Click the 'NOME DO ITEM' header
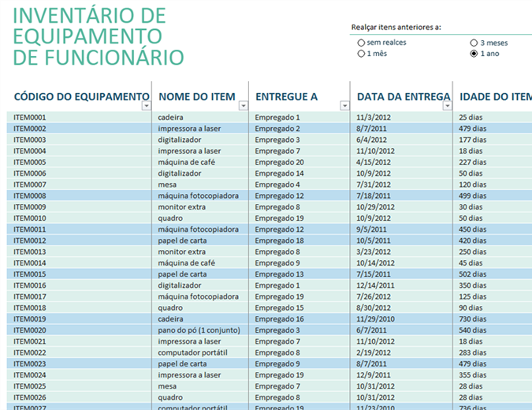Image resolution: width=532 pixels, height=410 pixels. pos(197,97)
